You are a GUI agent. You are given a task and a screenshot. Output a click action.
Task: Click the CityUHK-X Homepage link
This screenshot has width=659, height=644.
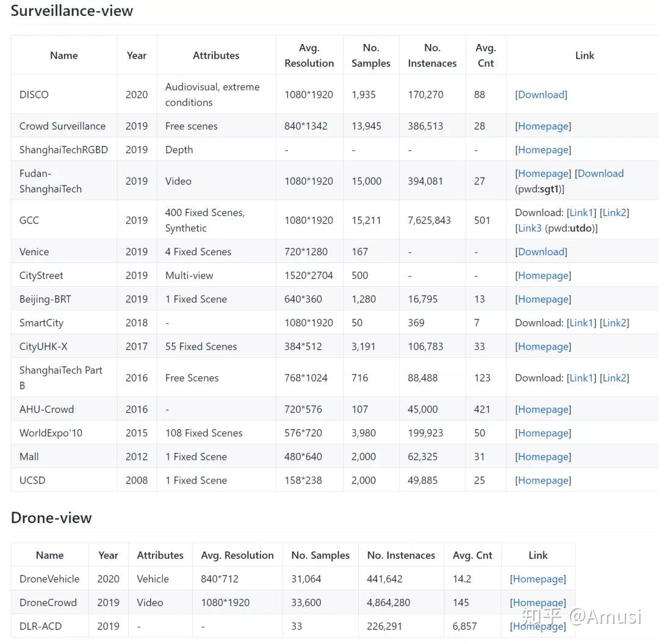point(542,346)
